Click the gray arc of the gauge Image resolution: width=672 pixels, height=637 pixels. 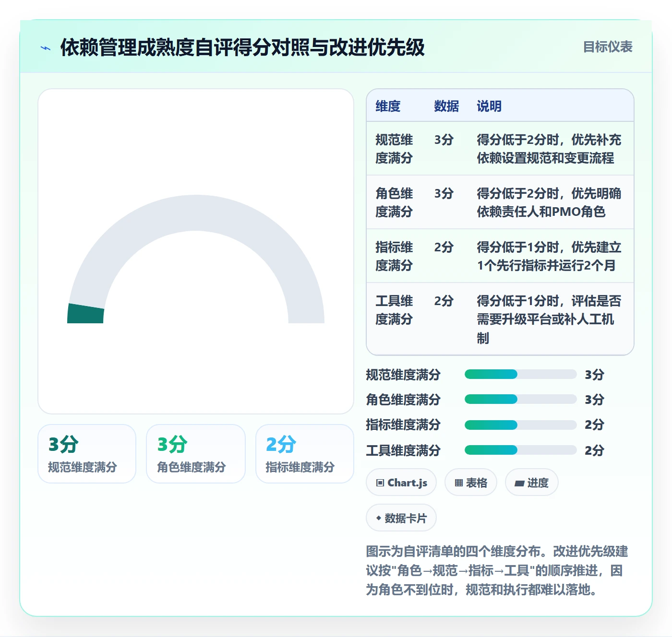click(x=196, y=213)
